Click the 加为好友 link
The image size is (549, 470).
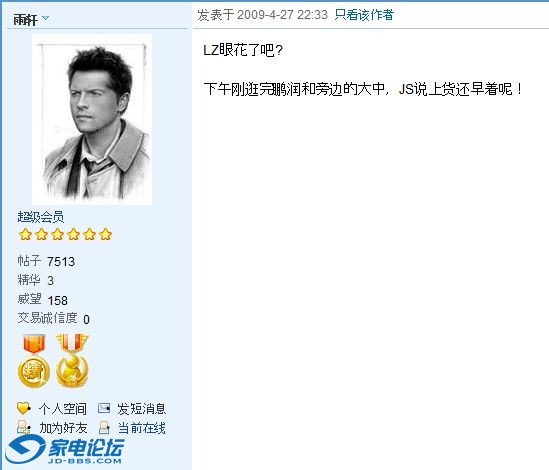coord(63,428)
